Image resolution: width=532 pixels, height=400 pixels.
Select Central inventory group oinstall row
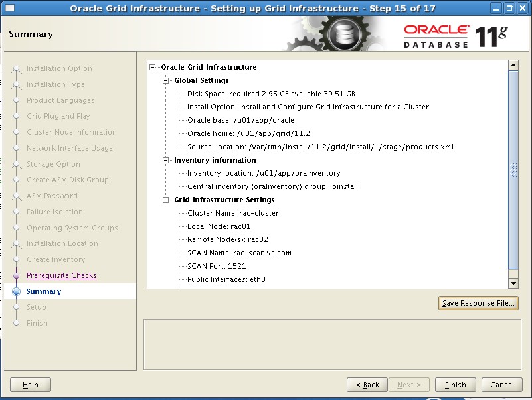pyautogui.click(x=272, y=186)
